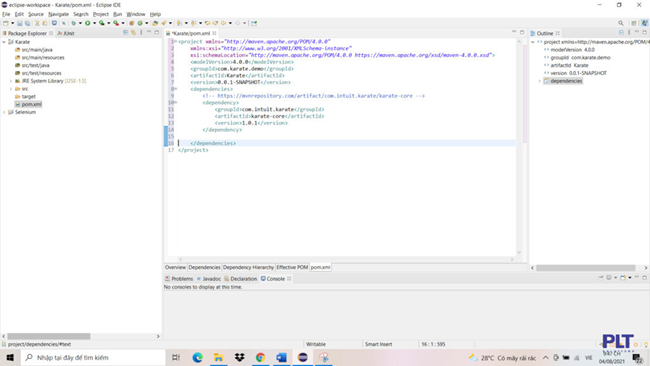Click the Open a Terminal toolbar icon
Viewport: 650px width, 366px height.
[54, 23]
